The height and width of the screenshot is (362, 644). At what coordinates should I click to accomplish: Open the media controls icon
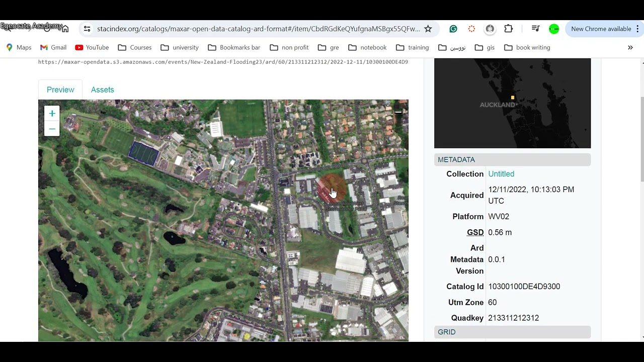(x=536, y=29)
